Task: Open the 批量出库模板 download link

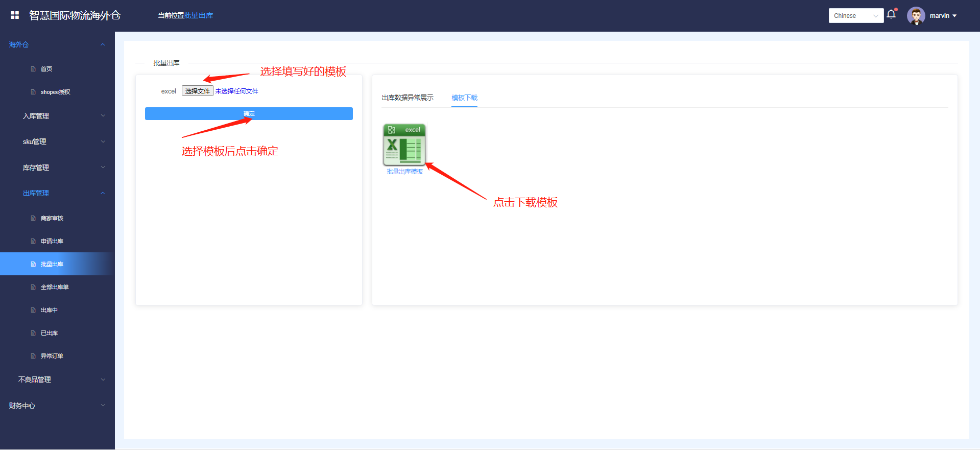Action: pos(404,172)
